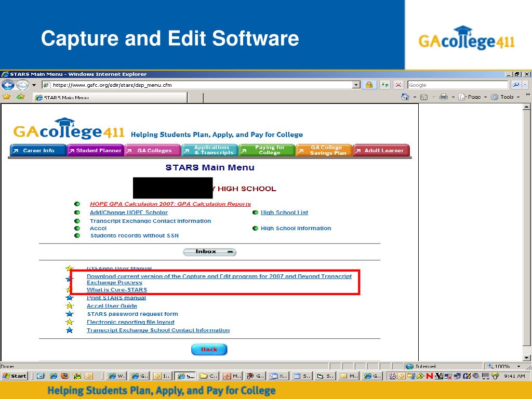The width and height of the screenshot is (532, 399).
Task: Open HOPE GPA Calculation 2007 reports link
Action: (170, 204)
